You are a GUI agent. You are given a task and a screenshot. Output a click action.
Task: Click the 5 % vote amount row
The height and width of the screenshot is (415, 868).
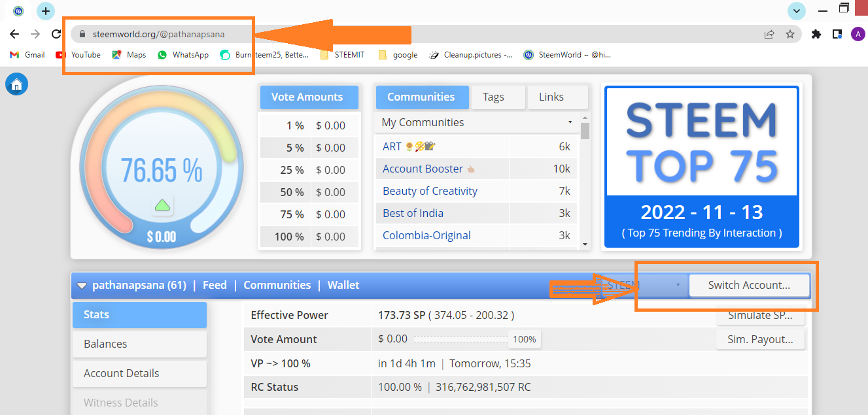pyautogui.click(x=309, y=148)
